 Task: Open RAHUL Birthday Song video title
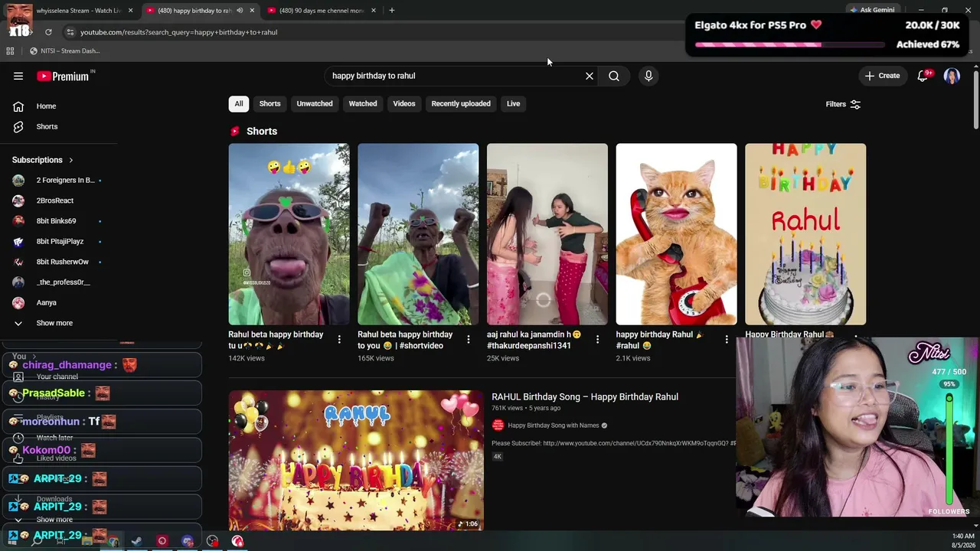[585, 397]
